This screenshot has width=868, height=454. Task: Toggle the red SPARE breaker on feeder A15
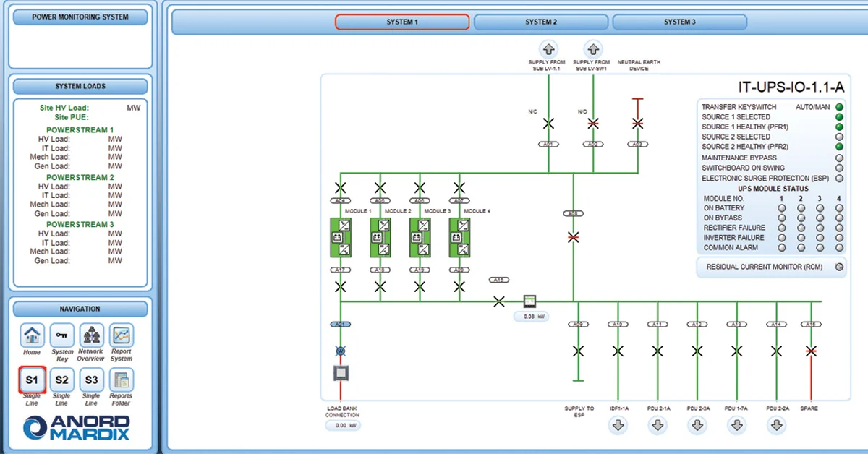point(810,351)
